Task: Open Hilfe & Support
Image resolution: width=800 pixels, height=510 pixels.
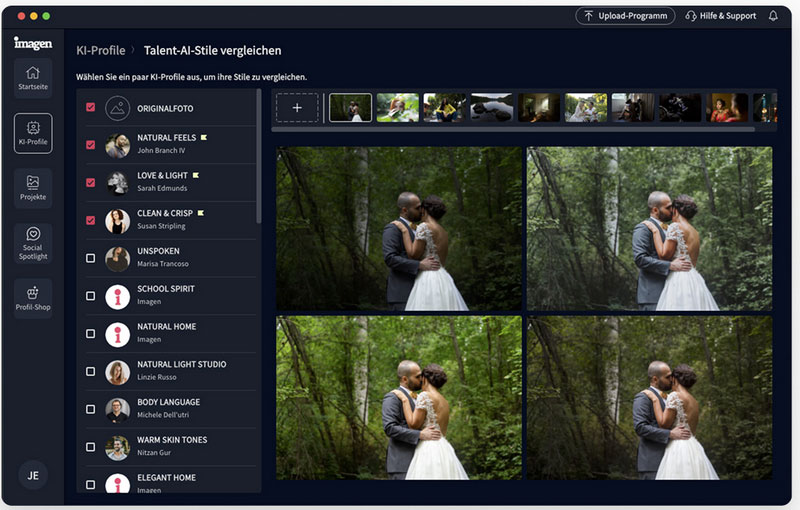Action: point(719,16)
